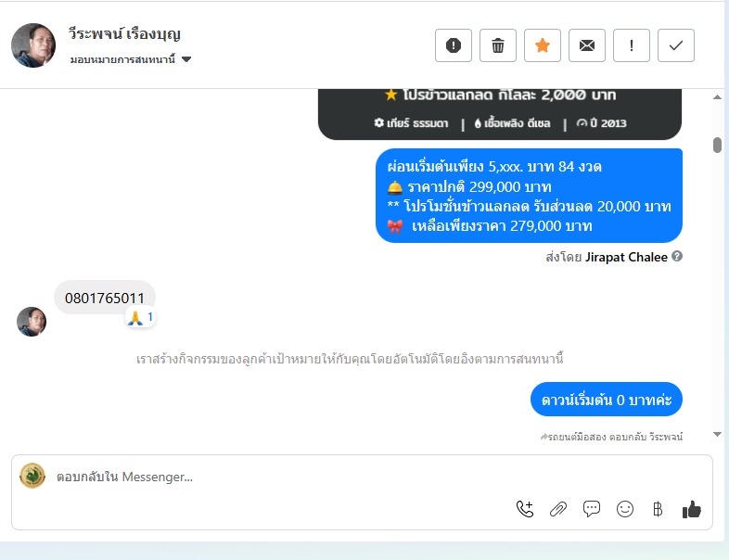Mark conversation unread with the envelope icon

[x=587, y=45]
